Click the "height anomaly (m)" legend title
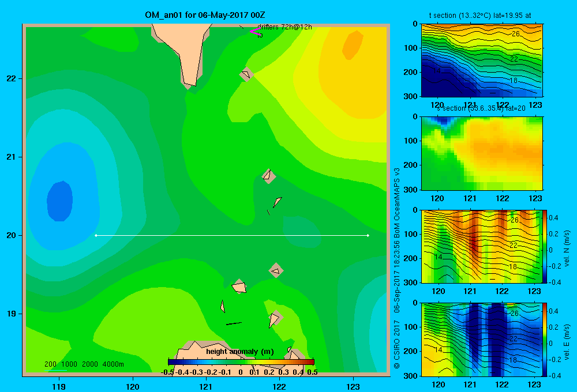This screenshot has width=577, height=392. (x=240, y=352)
